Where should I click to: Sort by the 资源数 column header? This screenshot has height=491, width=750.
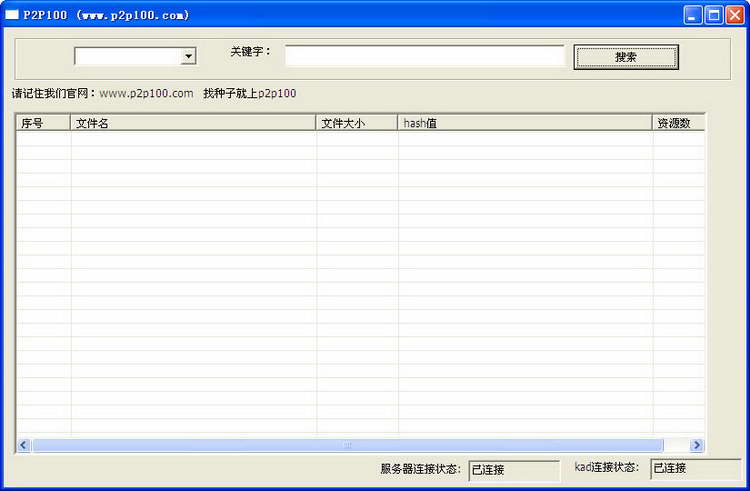(678, 123)
